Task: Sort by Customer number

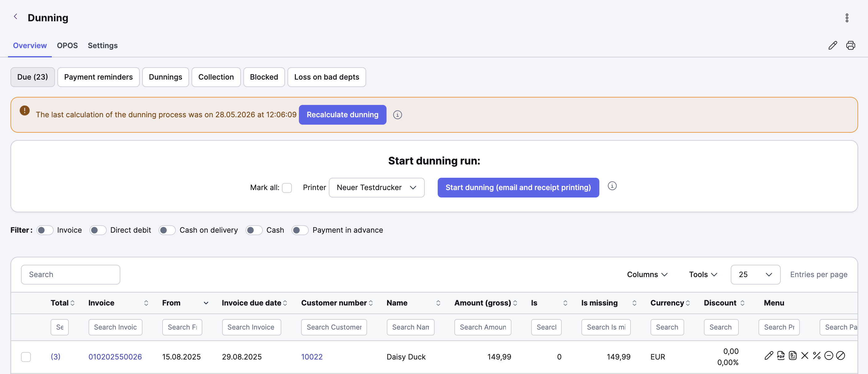Action: click(x=371, y=303)
